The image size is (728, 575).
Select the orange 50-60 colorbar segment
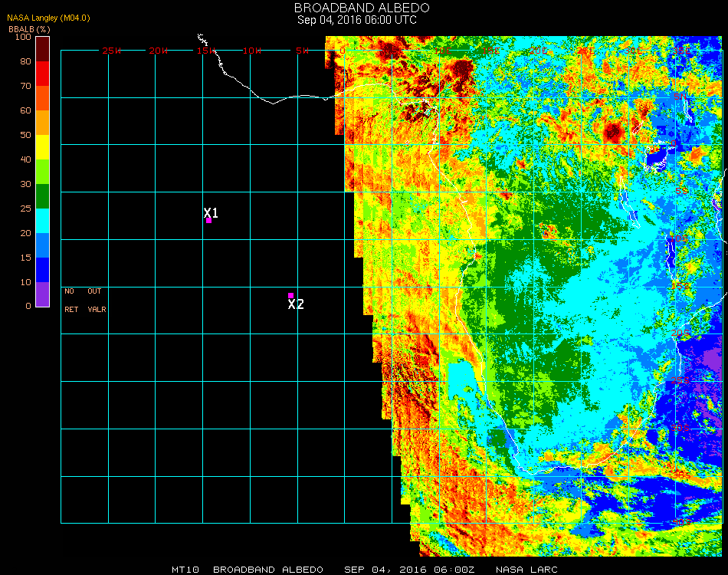42,123
